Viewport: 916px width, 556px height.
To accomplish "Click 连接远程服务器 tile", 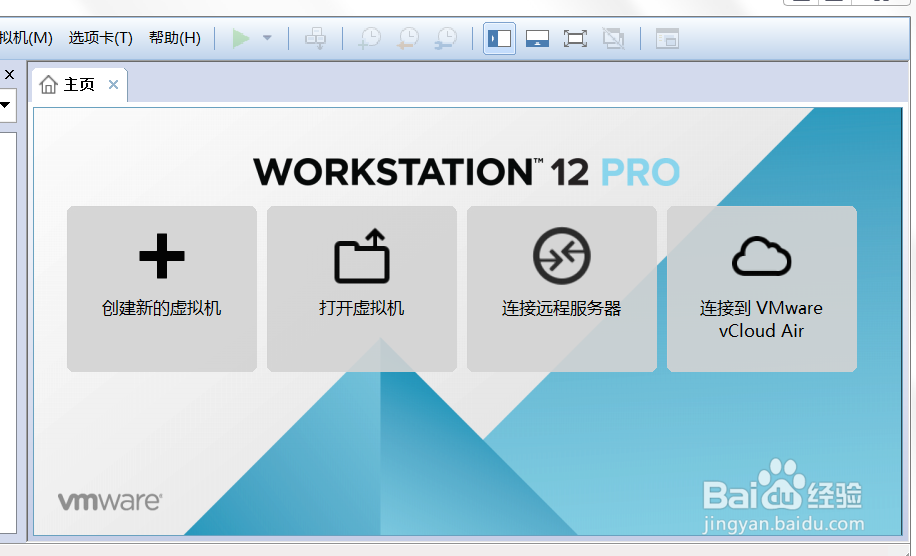I will tap(561, 289).
